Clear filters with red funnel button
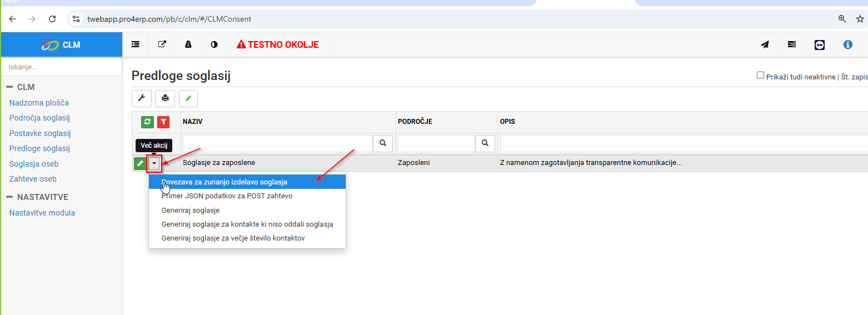 (x=163, y=122)
